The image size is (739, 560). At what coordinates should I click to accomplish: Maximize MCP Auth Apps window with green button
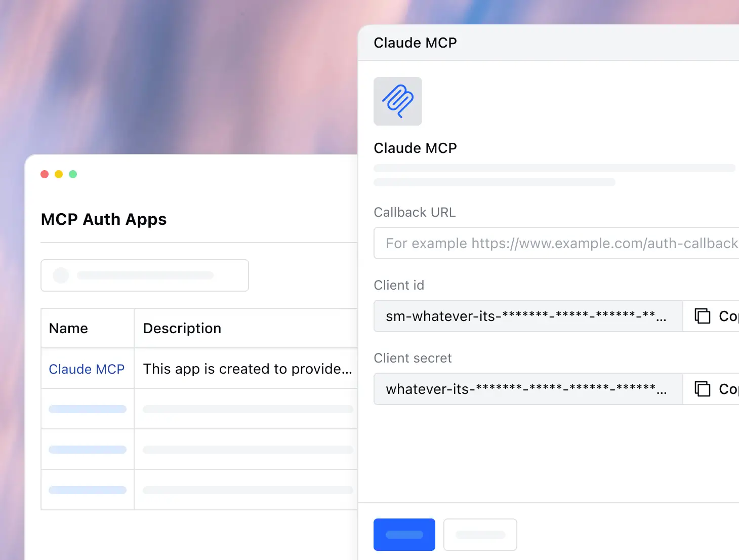click(x=73, y=174)
